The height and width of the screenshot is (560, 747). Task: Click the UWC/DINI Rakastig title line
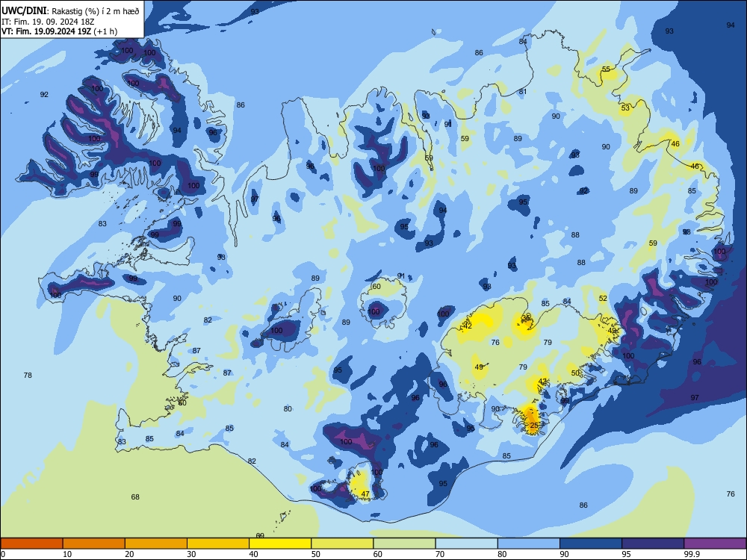point(70,11)
